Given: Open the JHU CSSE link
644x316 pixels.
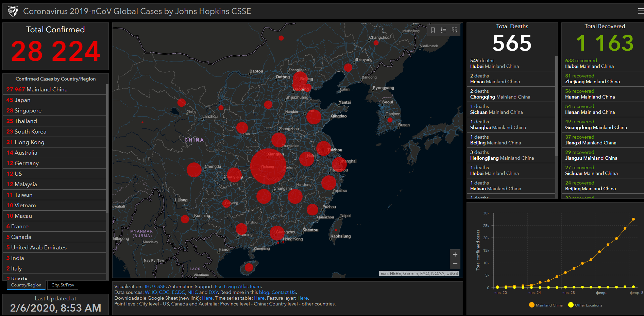Looking at the screenshot, I should (155, 286).
